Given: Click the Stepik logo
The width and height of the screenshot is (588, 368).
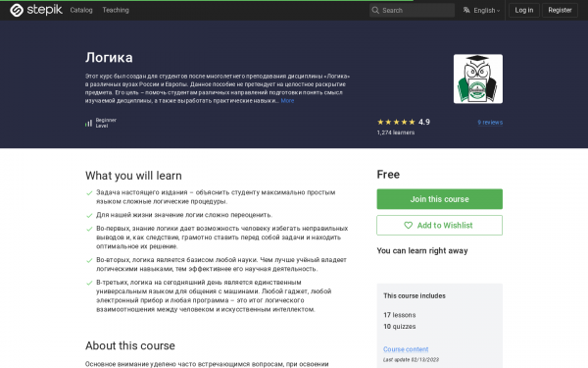Looking at the screenshot, I should pos(36,10).
